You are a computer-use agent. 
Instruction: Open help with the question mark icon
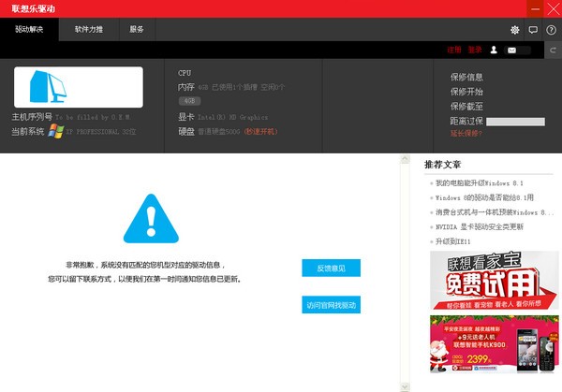pos(551,30)
